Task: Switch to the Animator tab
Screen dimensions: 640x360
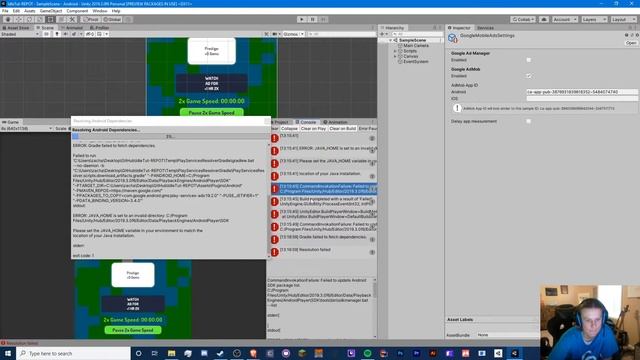Action: pyautogui.click(x=72, y=28)
